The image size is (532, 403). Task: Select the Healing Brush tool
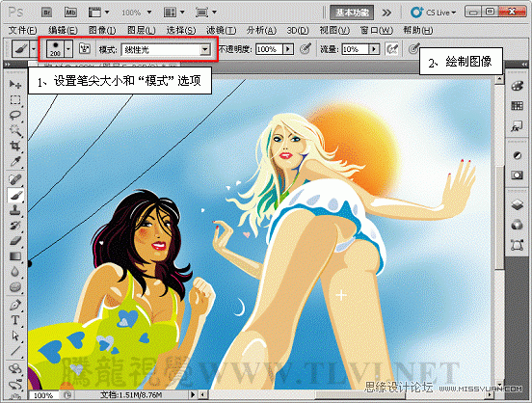click(x=15, y=179)
